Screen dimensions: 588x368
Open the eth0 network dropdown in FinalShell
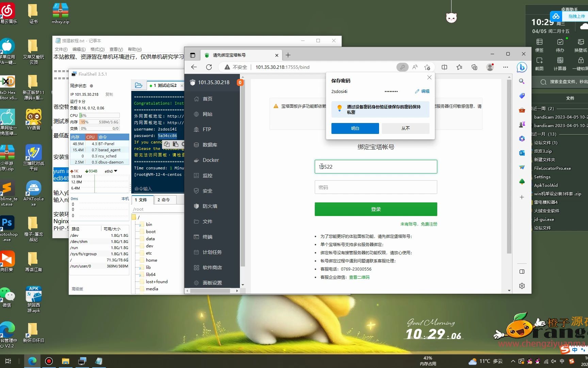(111, 171)
